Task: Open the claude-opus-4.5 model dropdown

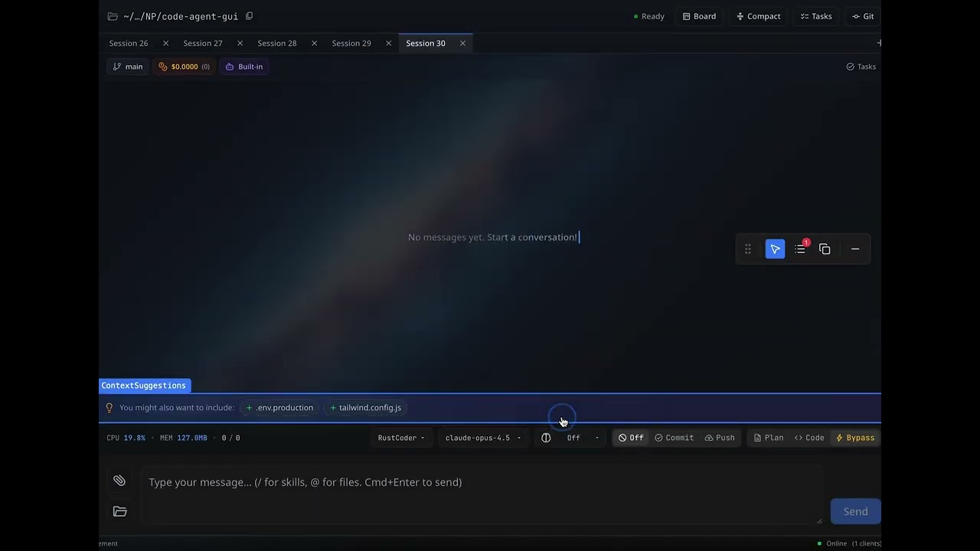Action: [482, 438]
